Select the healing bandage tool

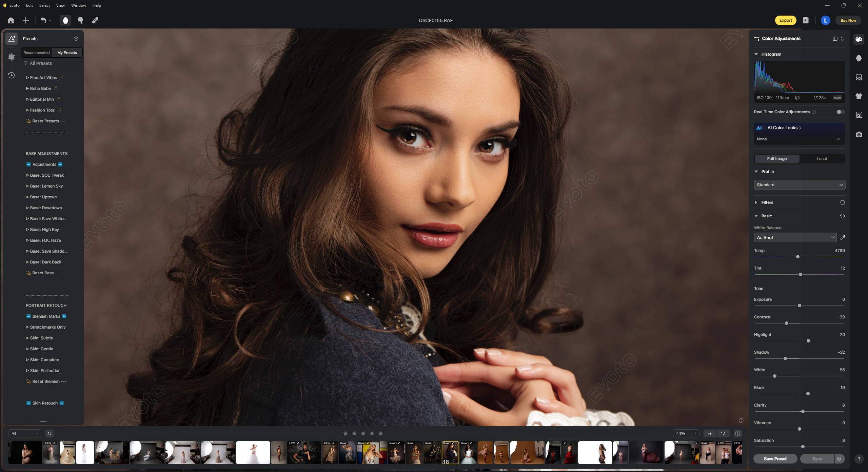pos(95,20)
